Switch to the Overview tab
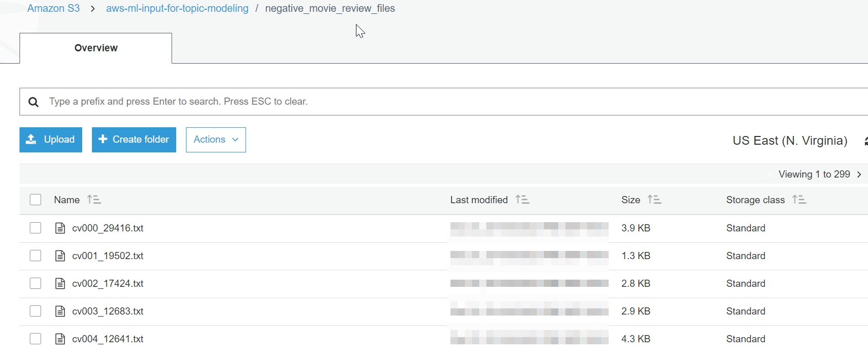The height and width of the screenshot is (352, 868). (x=96, y=48)
